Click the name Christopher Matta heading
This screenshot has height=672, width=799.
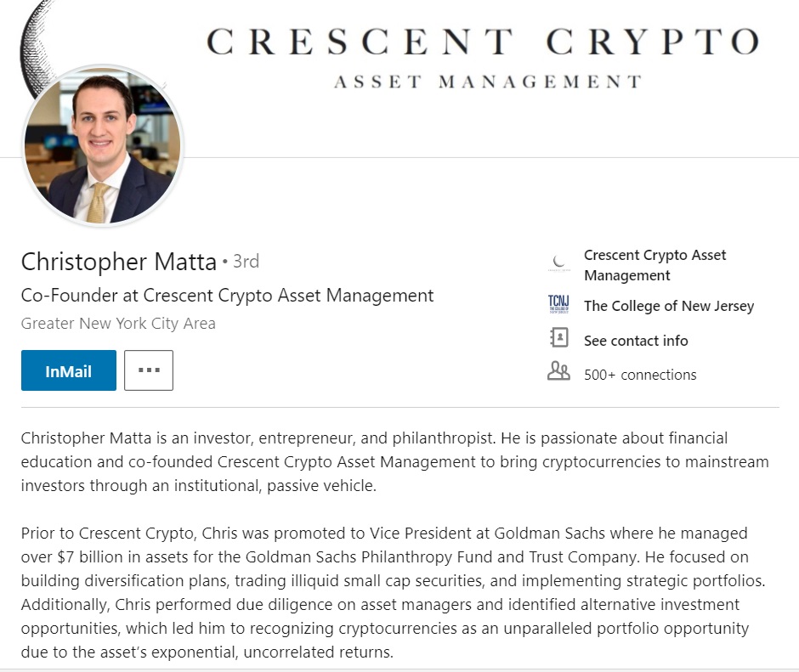coord(119,262)
